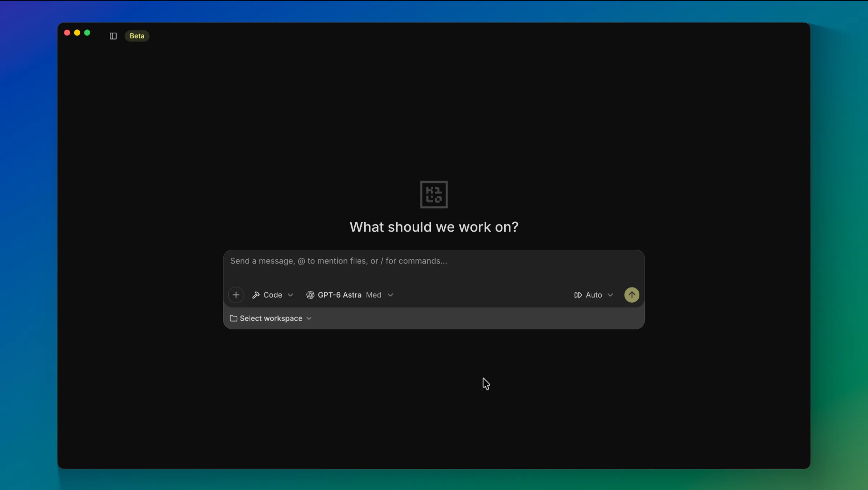868x490 pixels.
Task: Click the square app logo in center
Action: [x=434, y=195]
